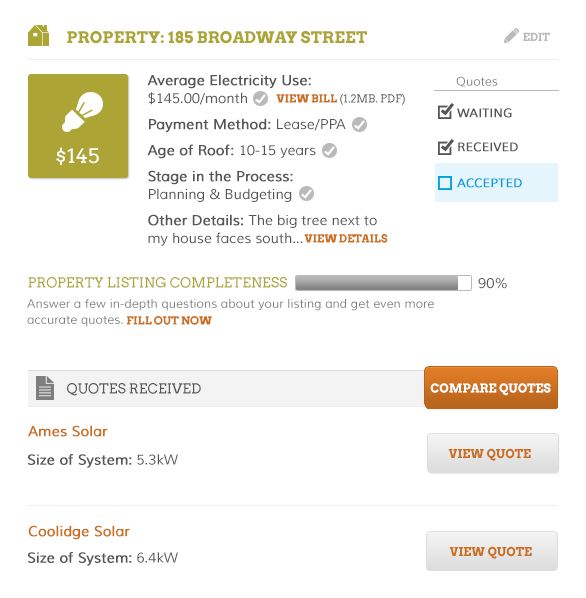
Task: Click the pencil edit icon
Action: 511,36
